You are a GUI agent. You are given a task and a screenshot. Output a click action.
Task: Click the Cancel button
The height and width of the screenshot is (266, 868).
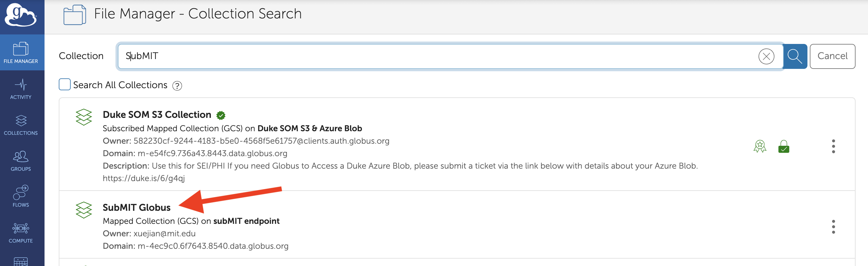click(x=832, y=56)
